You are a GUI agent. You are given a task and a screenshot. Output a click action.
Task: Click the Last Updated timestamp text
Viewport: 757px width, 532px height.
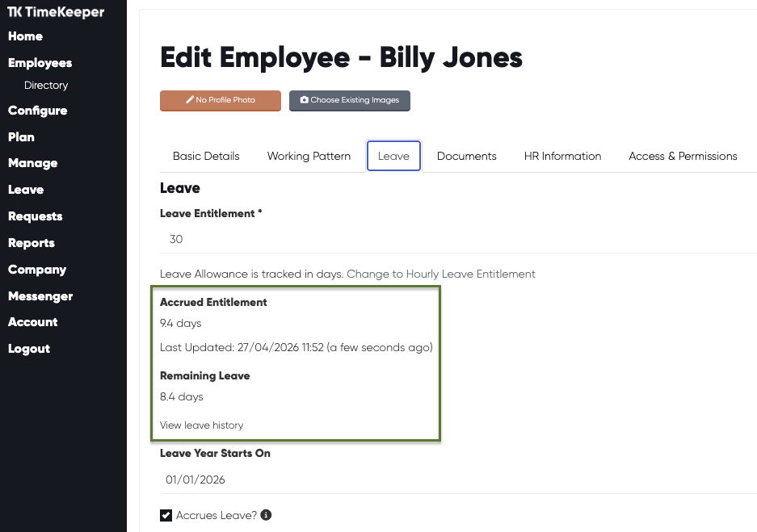click(296, 347)
